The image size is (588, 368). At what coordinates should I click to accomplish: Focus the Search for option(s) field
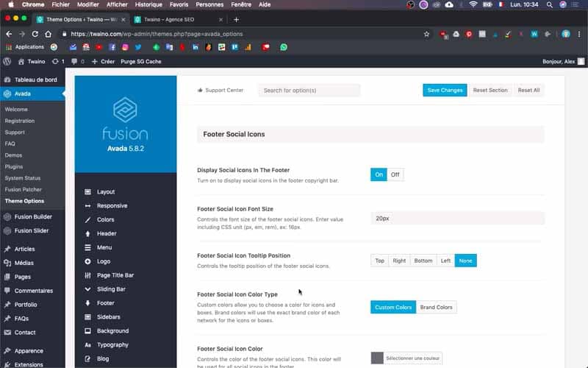click(309, 91)
